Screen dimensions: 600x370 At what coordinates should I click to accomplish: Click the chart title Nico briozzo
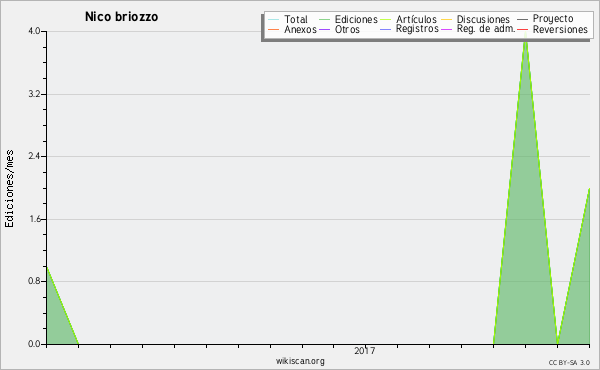[121, 17]
